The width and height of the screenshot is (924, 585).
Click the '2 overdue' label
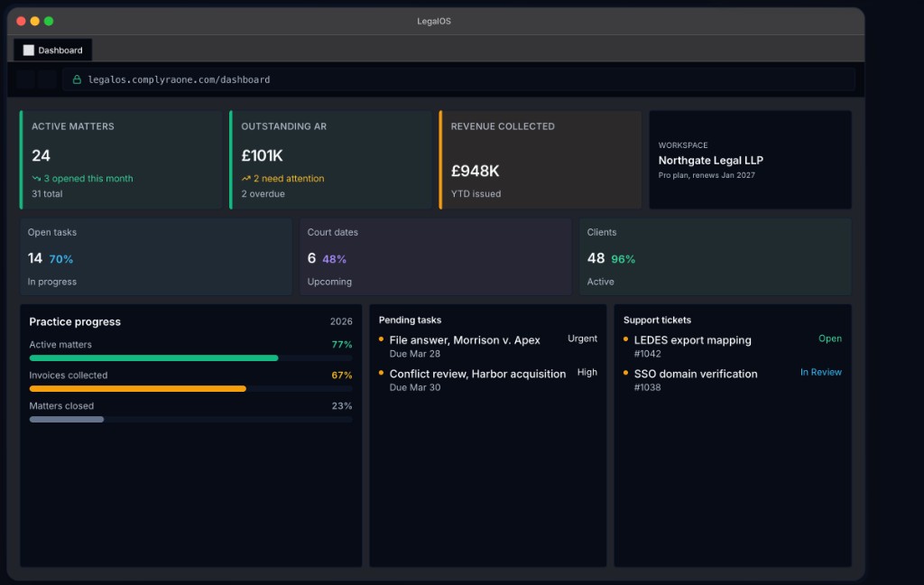263,193
